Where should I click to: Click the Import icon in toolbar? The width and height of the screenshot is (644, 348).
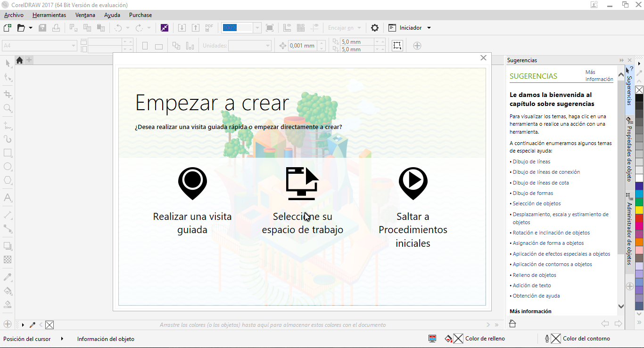tap(182, 28)
